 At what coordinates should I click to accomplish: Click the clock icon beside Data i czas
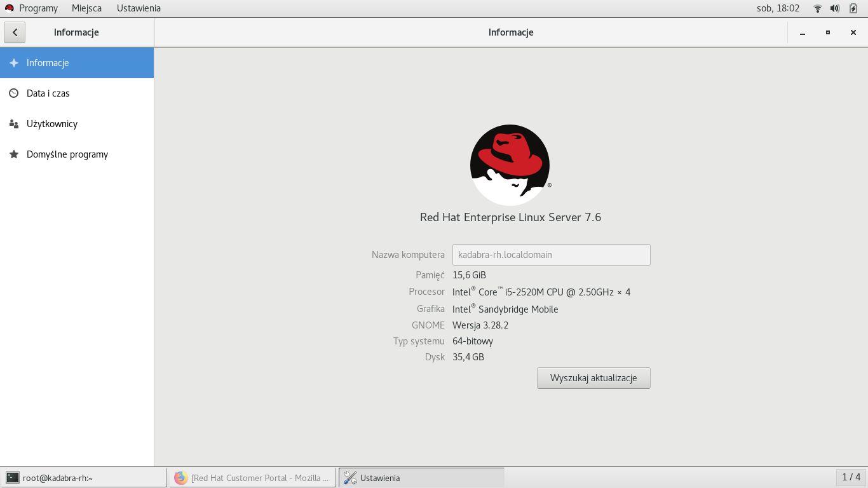(x=14, y=93)
